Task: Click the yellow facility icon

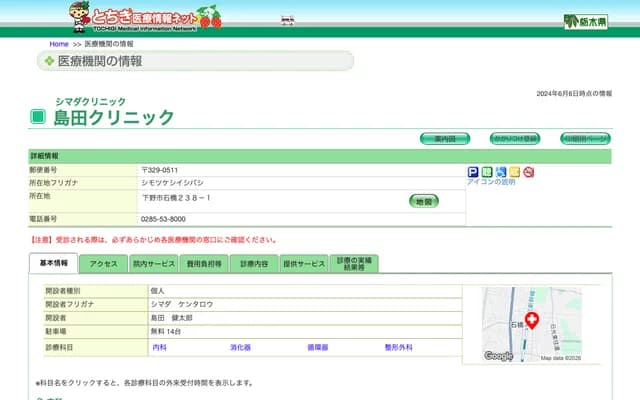Action: pos(514,172)
